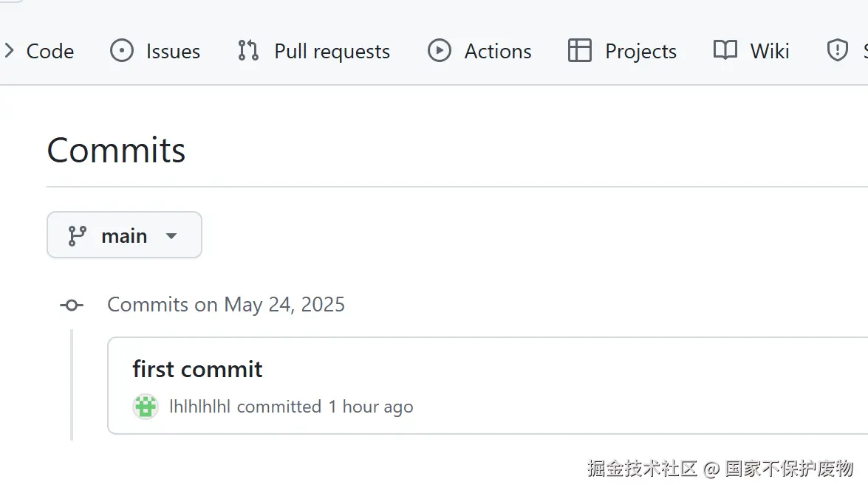This screenshot has width=868, height=493.
Task: Click the Projects table icon
Action: [579, 51]
